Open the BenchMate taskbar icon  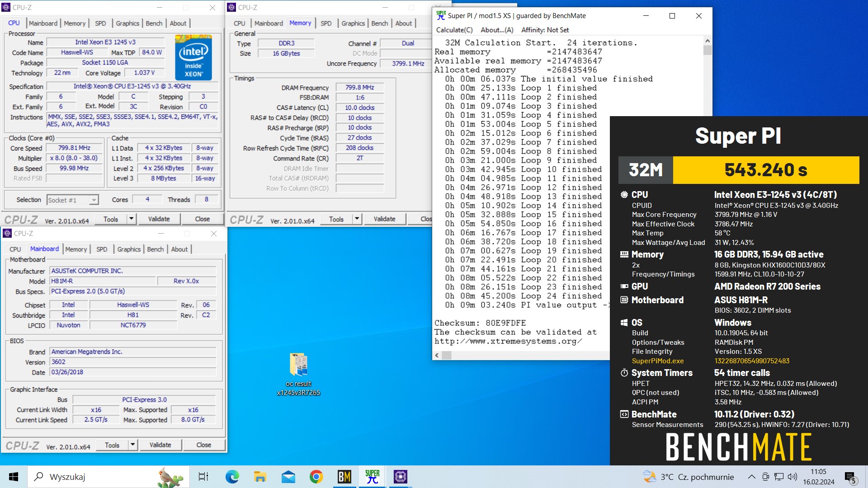click(x=344, y=477)
